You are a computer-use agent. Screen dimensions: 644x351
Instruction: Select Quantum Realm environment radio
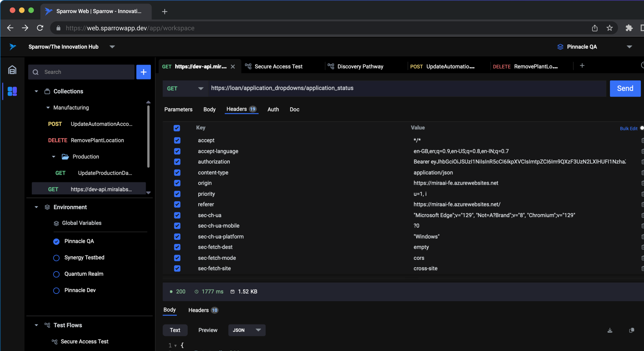[x=56, y=274]
